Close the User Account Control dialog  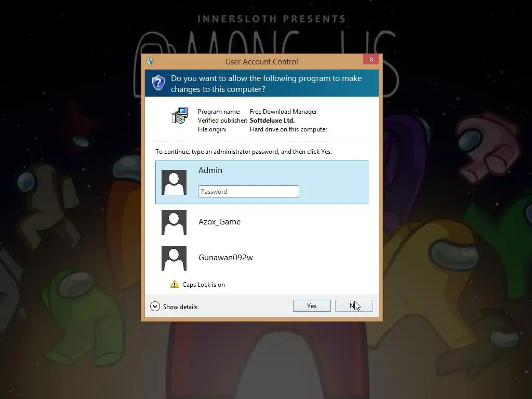coord(371,59)
